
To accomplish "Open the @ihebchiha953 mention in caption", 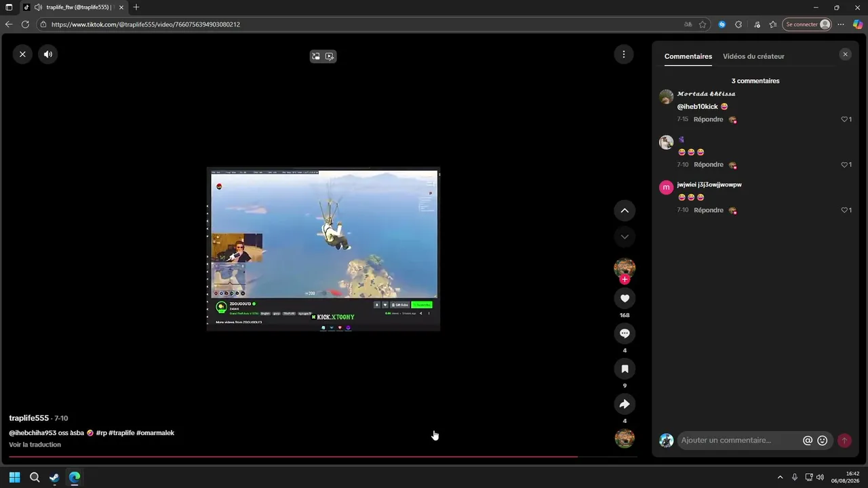I will (33, 433).
